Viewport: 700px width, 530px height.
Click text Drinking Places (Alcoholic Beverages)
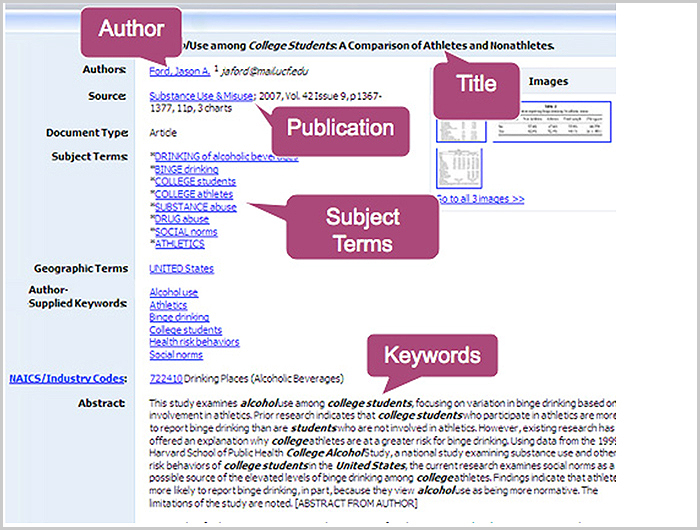264,379
